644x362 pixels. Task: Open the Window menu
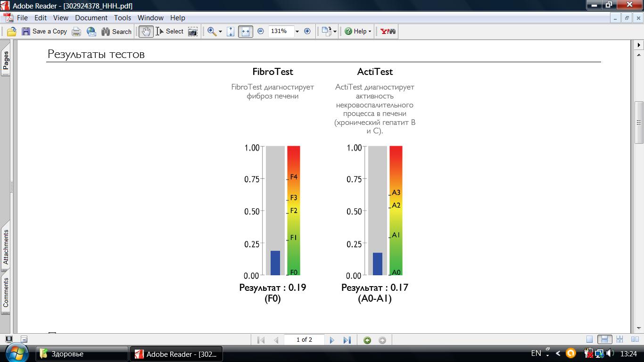point(150,18)
